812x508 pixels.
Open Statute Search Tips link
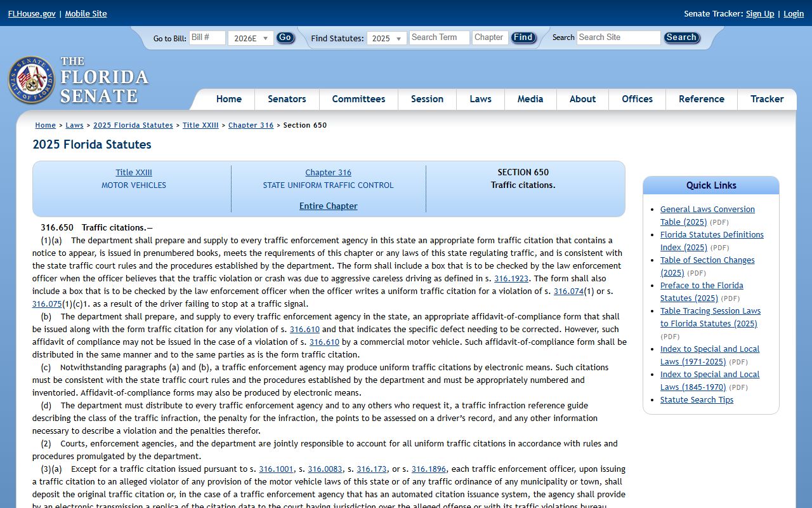point(697,399)
